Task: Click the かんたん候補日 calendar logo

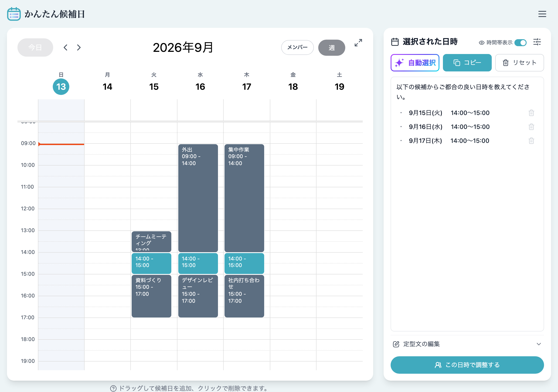Action: [14, 14]
